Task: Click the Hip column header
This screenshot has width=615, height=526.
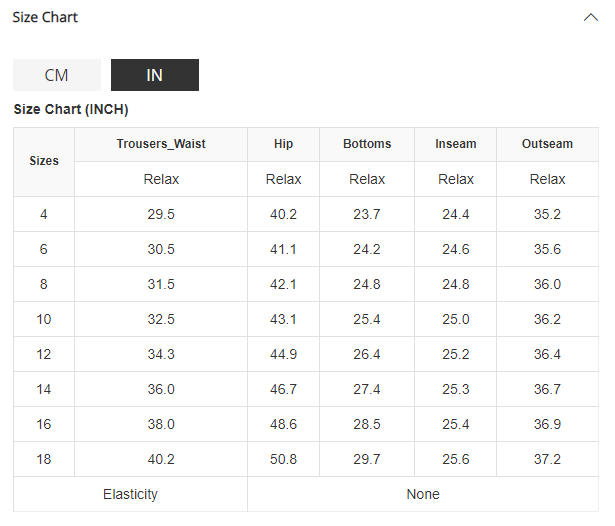Action: (x=283, y=144)
